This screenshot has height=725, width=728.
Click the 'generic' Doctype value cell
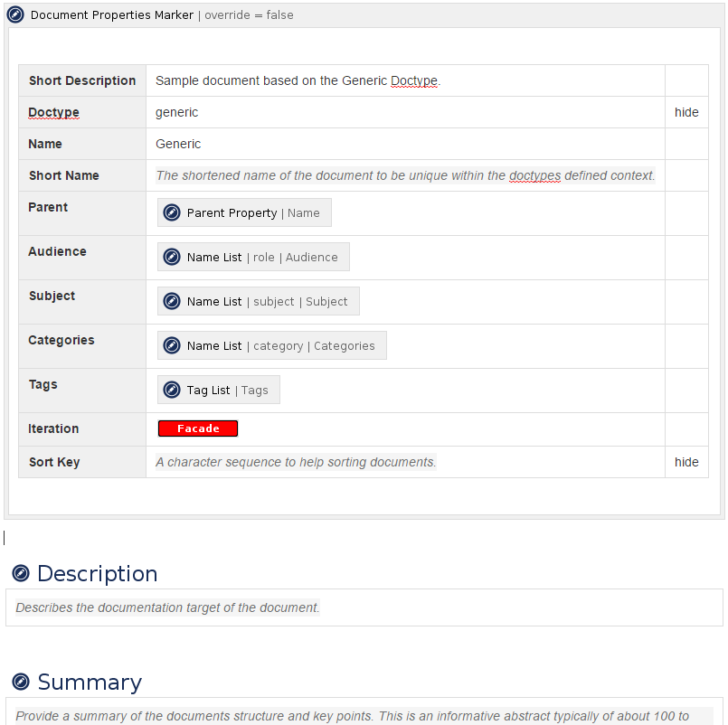pyautogui.click(x=177, y=113)
